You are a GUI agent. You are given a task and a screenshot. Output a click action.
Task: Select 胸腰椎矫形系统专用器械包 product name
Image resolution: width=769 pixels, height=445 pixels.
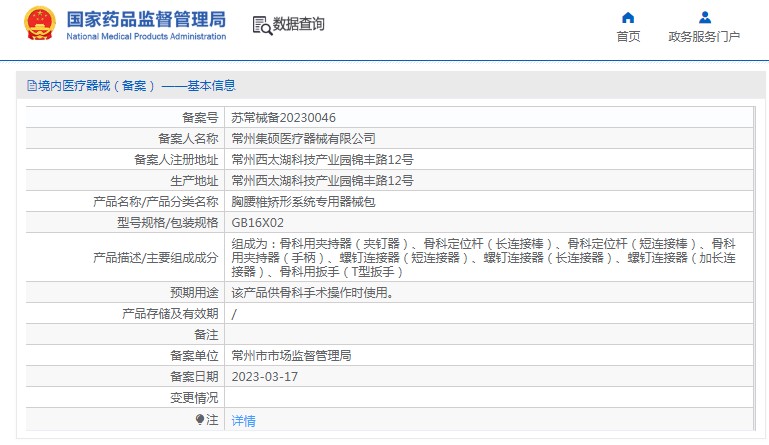pos(303,202)
